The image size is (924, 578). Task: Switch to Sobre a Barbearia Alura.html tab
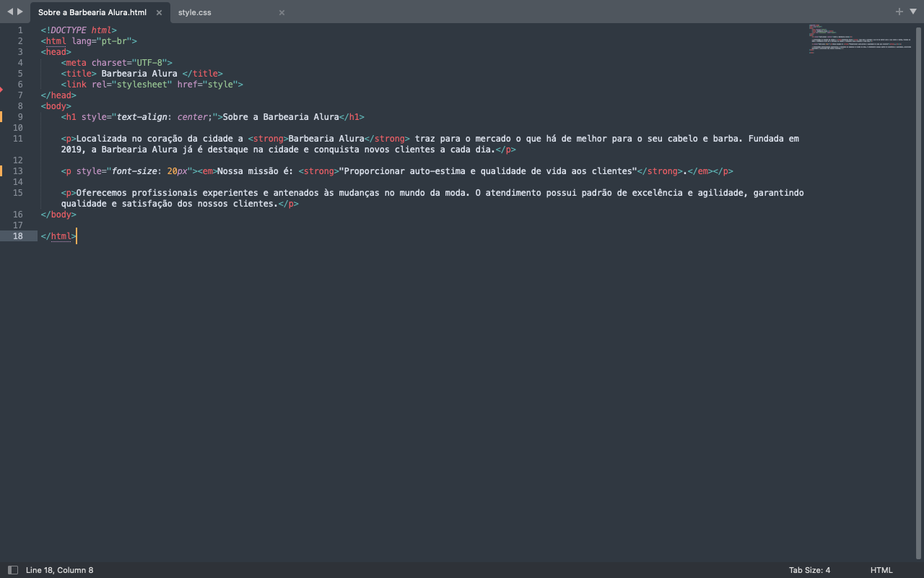point(92,12)
